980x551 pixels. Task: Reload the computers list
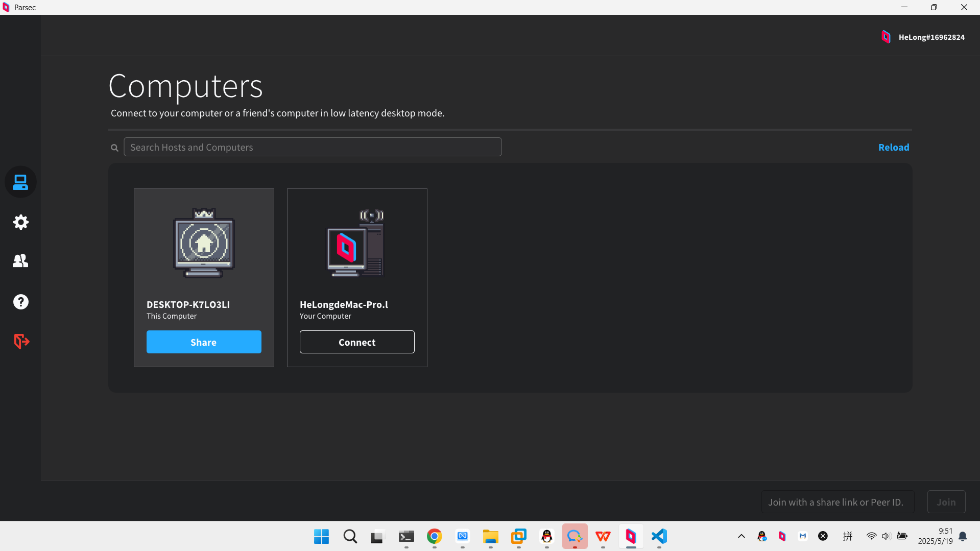coord(893,147)
